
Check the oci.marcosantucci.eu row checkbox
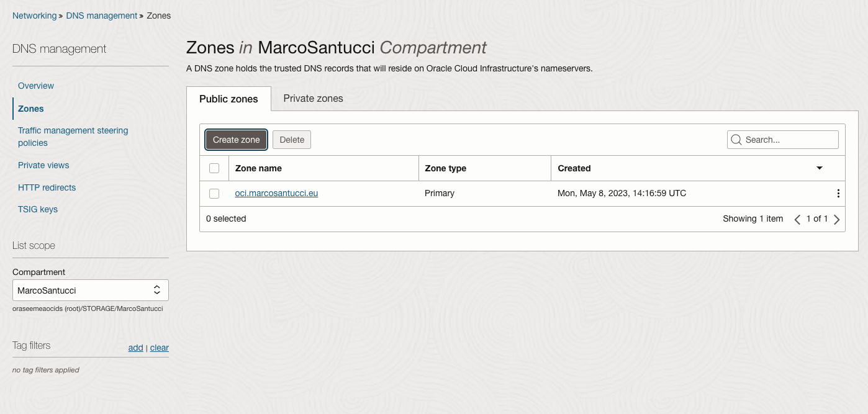[x=214, y=193]
